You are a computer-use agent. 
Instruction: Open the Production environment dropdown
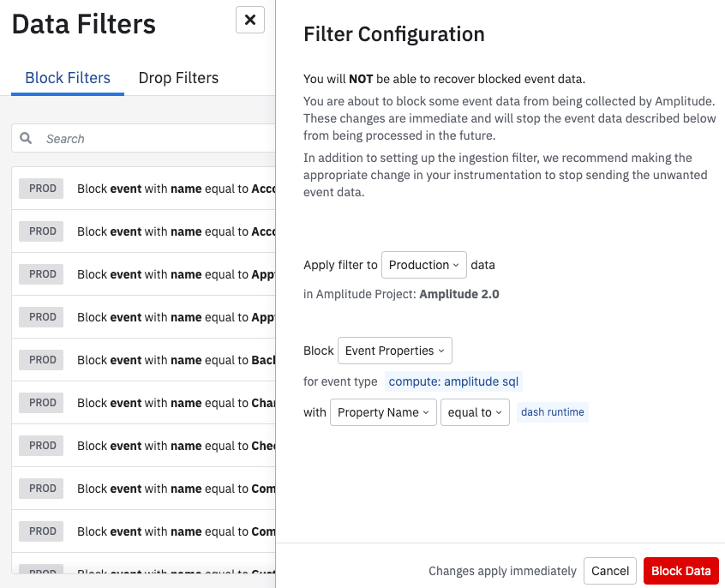pyautogui.click(x=423, y=265)
